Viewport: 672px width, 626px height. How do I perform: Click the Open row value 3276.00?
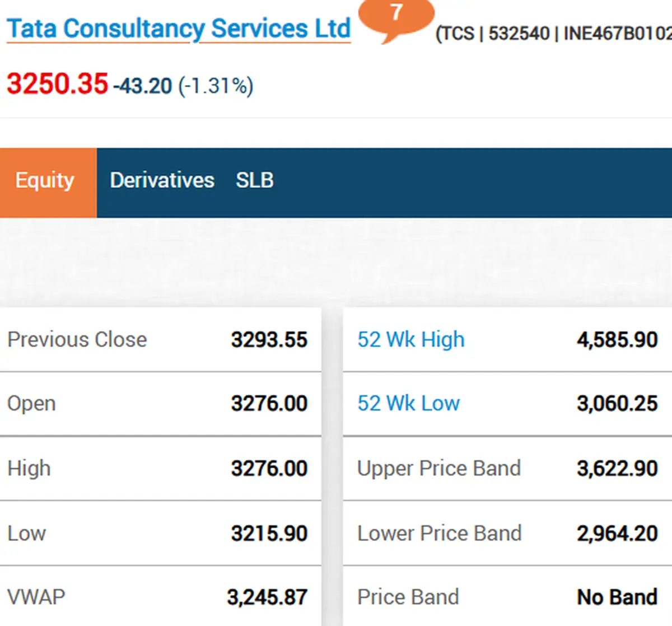tap(269, 404)
